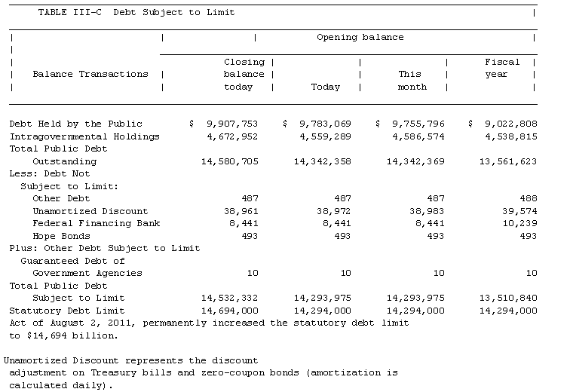570x392 pixels.
Task: Click the statutory limit value 14,694,000
Action: [x=232, y=311]
